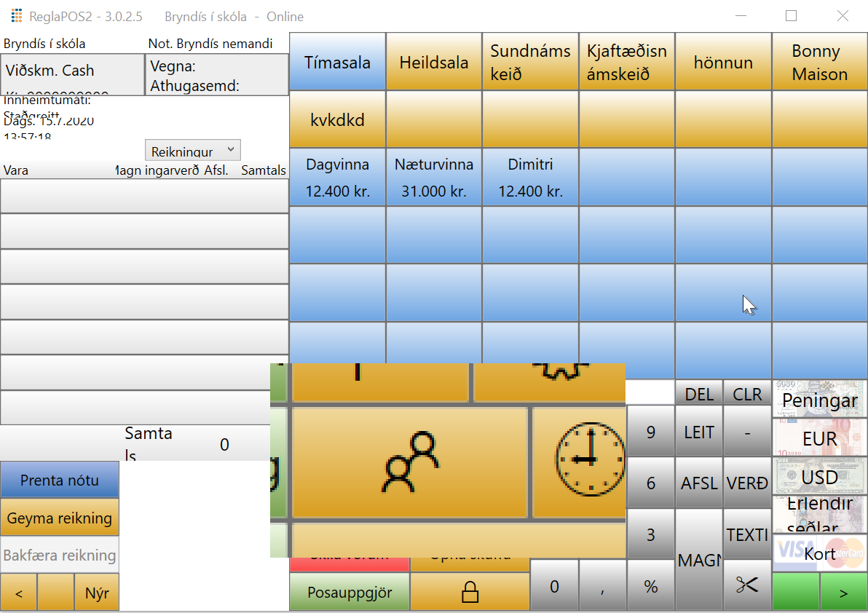Click the scissors icon button
This screenshot has width=868, height=613.
tap(746, 585)
